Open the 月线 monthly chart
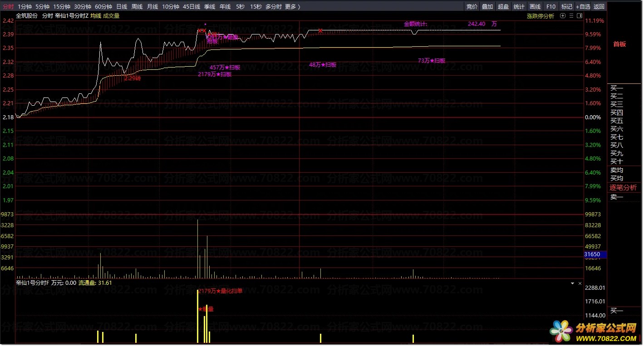 152,6
